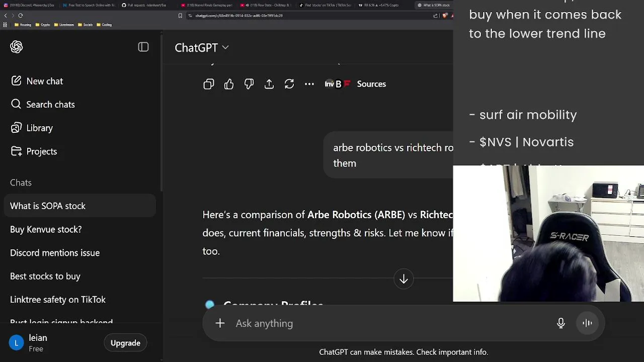Collapse the sidebar panel

pyautogui.click(x=143, y=47)
